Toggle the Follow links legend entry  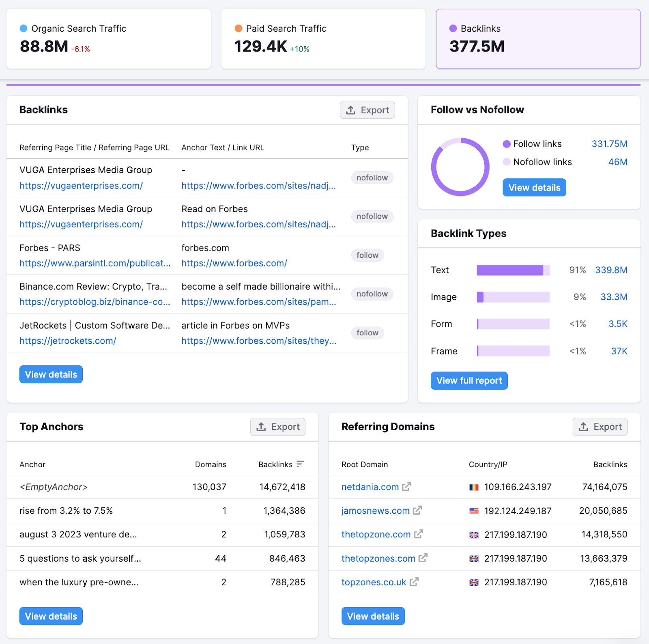pos(537,144)
